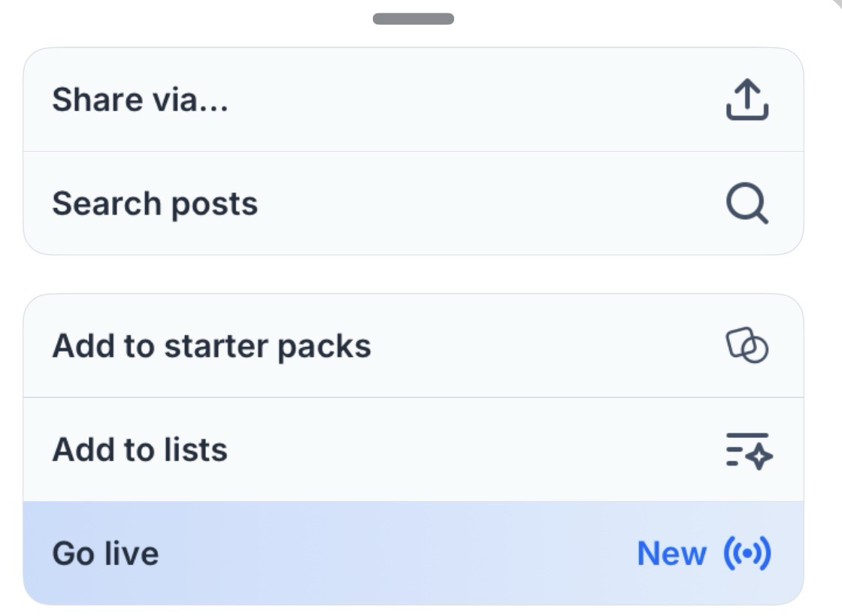Tap the word "lists" in the menu

pyautogui.click(x=195, y=450)
